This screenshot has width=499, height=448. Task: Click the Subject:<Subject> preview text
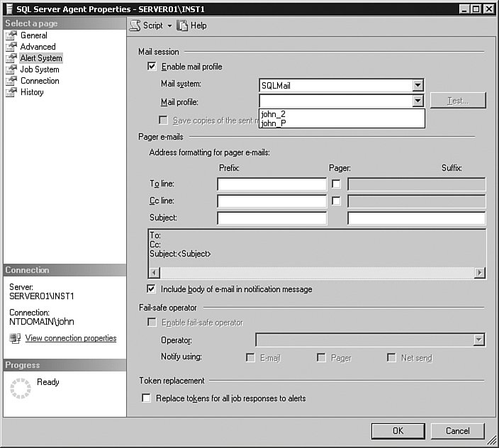click(180, 254)
